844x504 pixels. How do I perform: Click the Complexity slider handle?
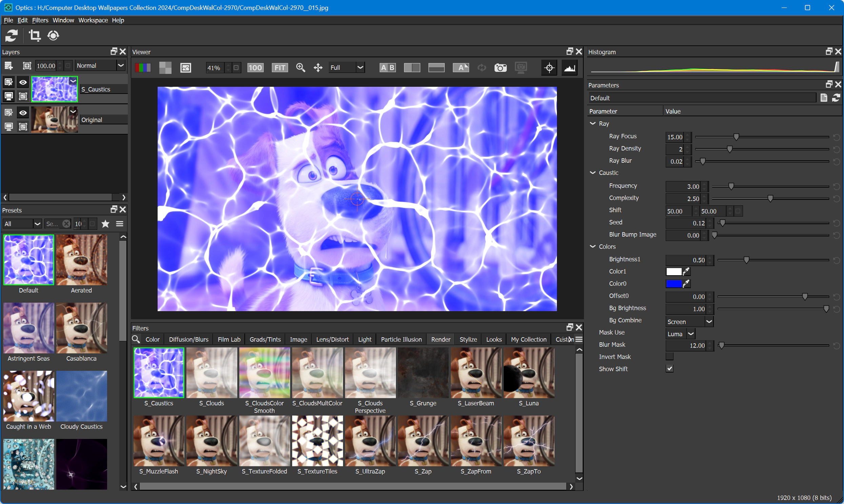pyautogui.click(x=770, y=199)
